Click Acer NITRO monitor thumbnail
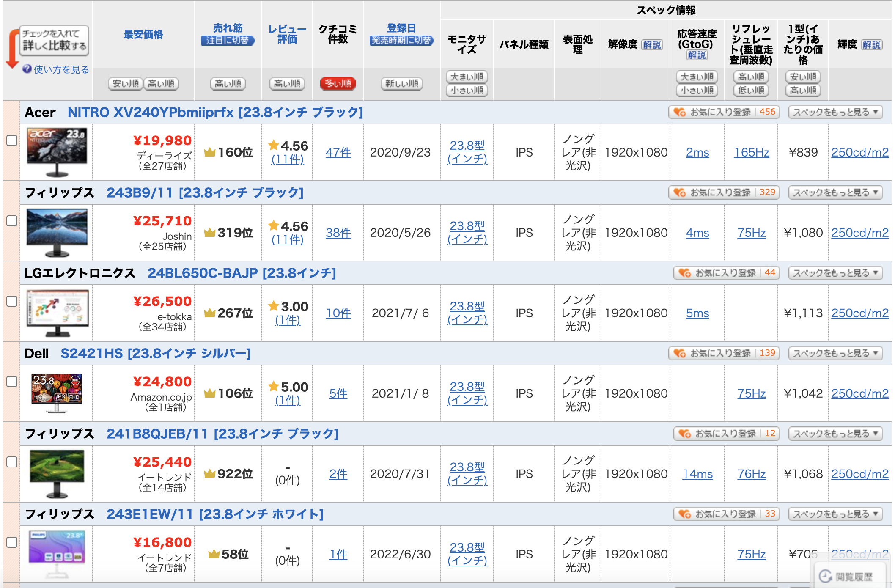 [x=57, y=152]
